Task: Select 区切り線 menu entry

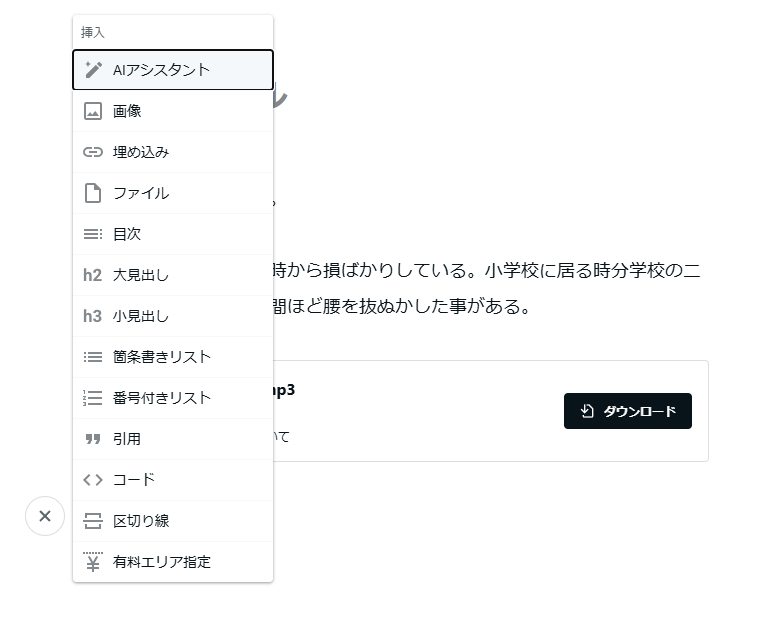Action: [173, 521]
